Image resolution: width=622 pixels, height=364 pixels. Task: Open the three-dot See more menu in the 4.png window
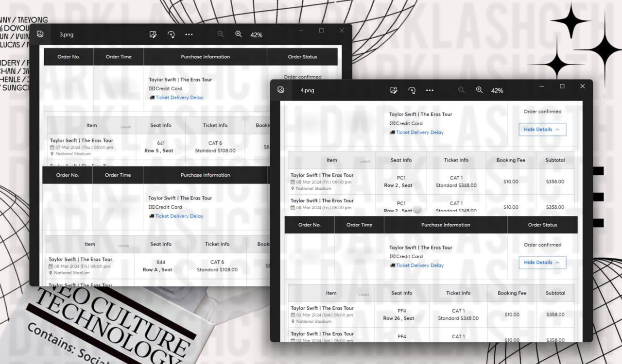pos(430,90)
